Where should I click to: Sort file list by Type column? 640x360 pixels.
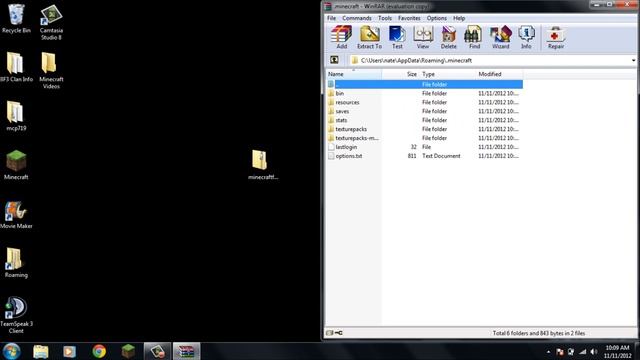pos(447,74)
